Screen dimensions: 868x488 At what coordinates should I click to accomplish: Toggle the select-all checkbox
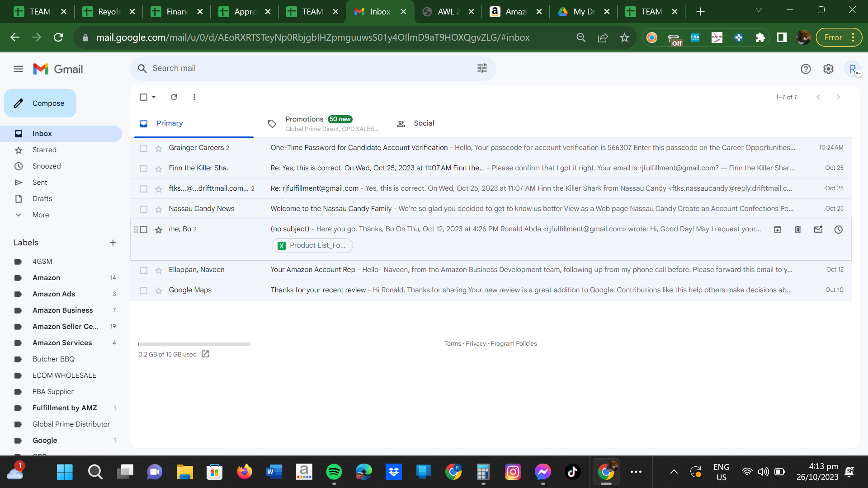(x=144, y=97)
